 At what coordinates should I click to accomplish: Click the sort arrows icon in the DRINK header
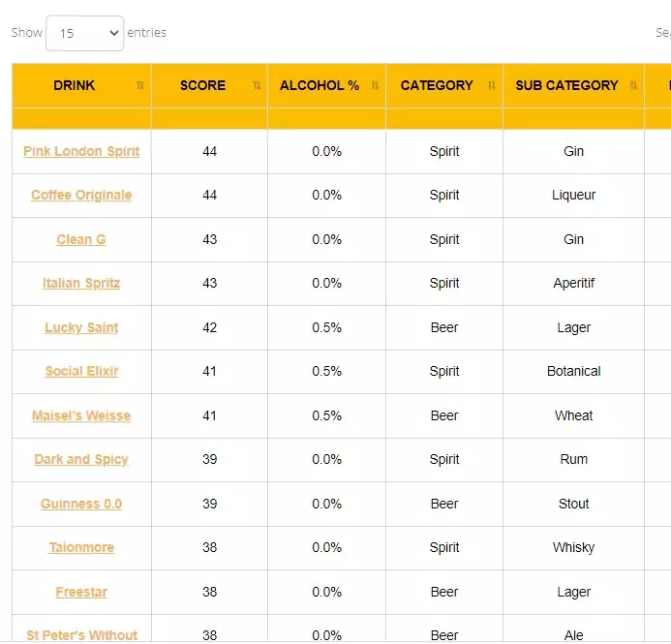point(140,85)
